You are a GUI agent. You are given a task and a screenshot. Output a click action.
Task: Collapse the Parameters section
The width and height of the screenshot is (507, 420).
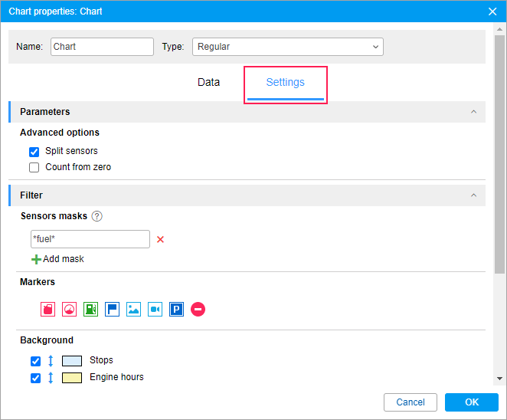tap(473, 112)
